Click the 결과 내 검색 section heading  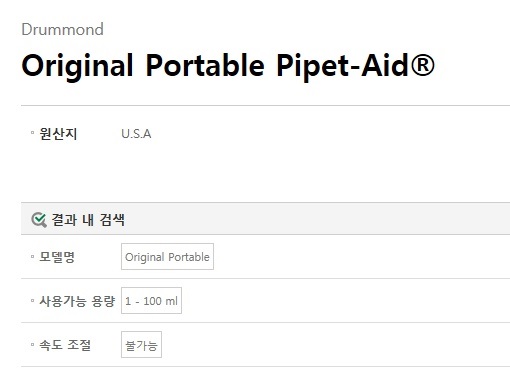(88, 220)
